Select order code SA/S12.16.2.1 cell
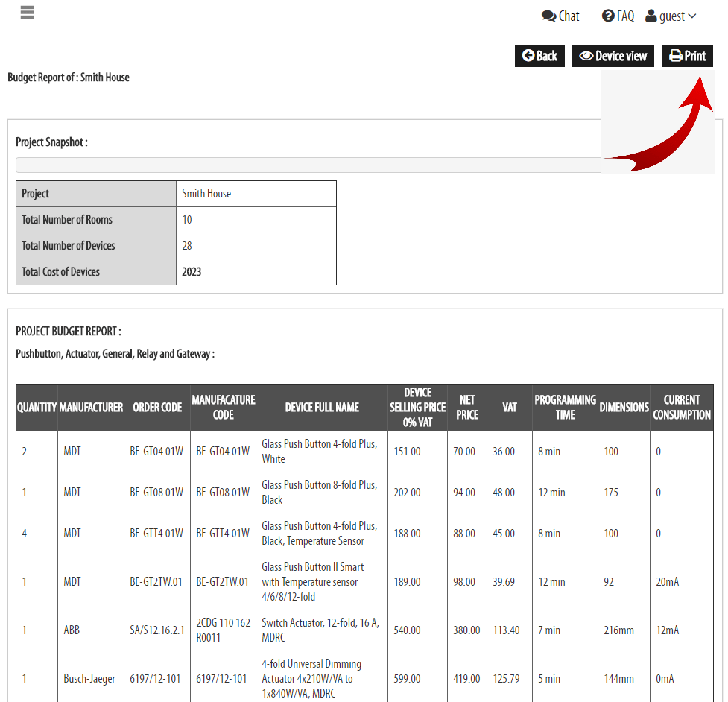The height and width of the screenshot is (702, 728). click(x=157, y=630)
